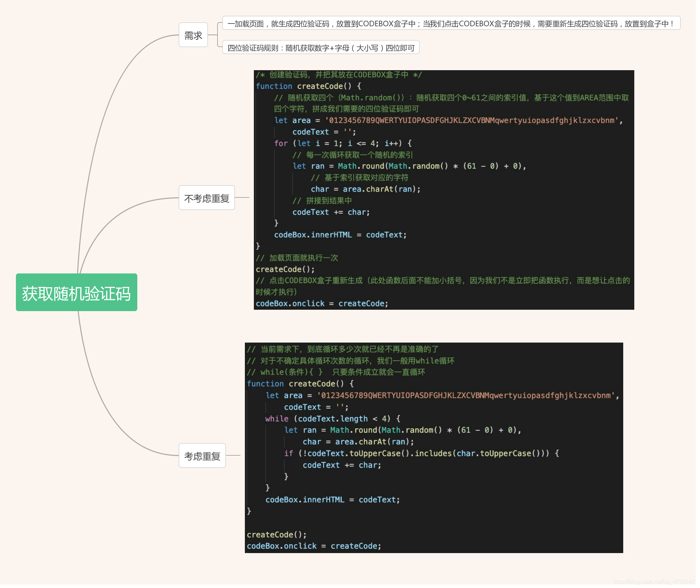700x588 pixels.
Task: Click the requirement note about loading the page
Action: coord(451,23)
